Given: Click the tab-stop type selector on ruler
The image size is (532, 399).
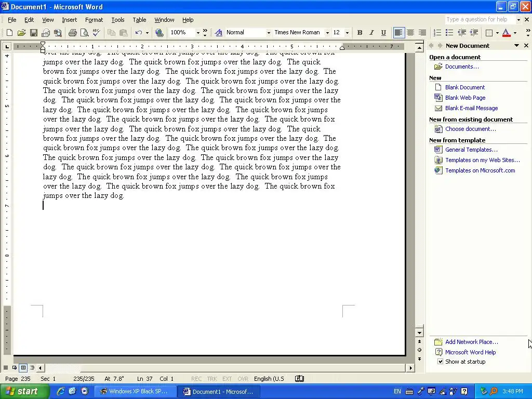Looking at the screenshot, I should pos(7,46).
